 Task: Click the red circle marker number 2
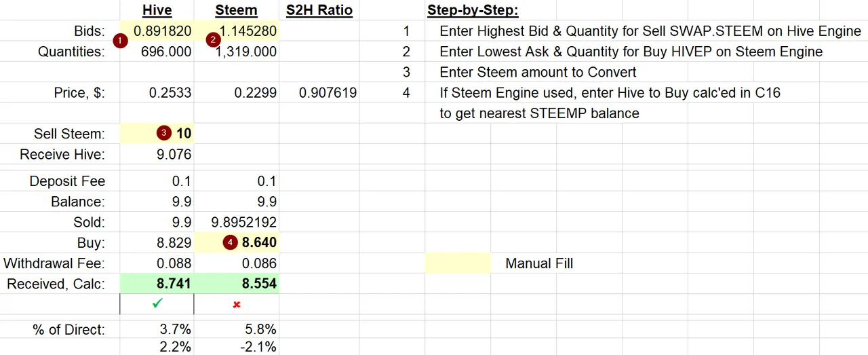pyautogui.click(x=214, y=40)
